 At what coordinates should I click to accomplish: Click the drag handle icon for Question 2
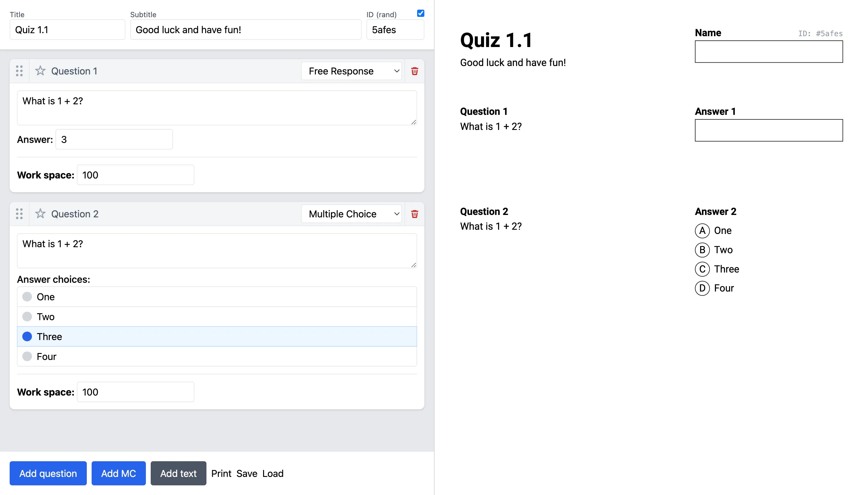coord(20,213)
